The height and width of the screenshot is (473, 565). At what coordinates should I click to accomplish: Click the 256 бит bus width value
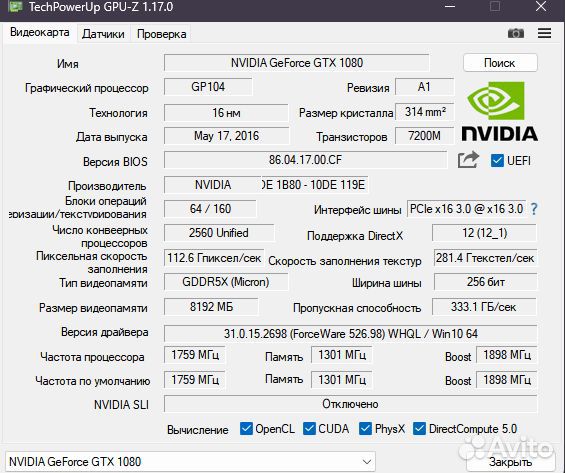coord(485,282)
